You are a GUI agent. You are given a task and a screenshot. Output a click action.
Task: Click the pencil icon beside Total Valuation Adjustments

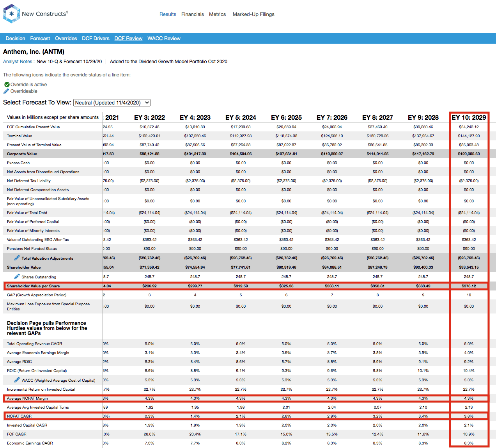[17, 258]
